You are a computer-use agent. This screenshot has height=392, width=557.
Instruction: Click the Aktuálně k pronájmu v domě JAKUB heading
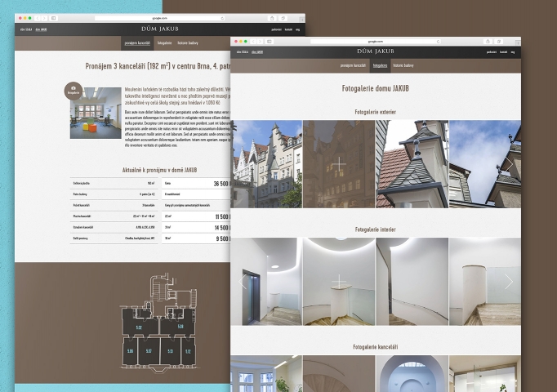coord(159,170)
